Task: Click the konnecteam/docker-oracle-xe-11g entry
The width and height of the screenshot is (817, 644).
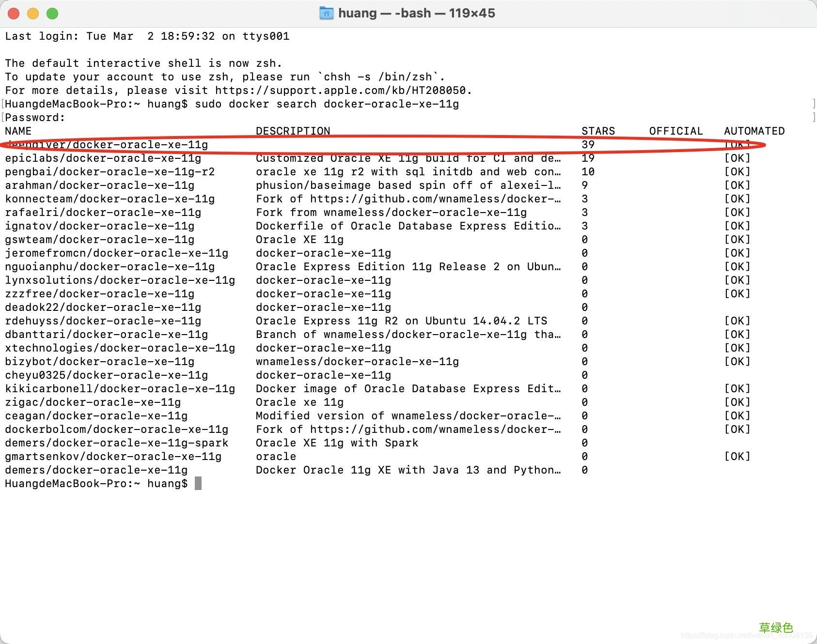Action: [x=110, y=199]
